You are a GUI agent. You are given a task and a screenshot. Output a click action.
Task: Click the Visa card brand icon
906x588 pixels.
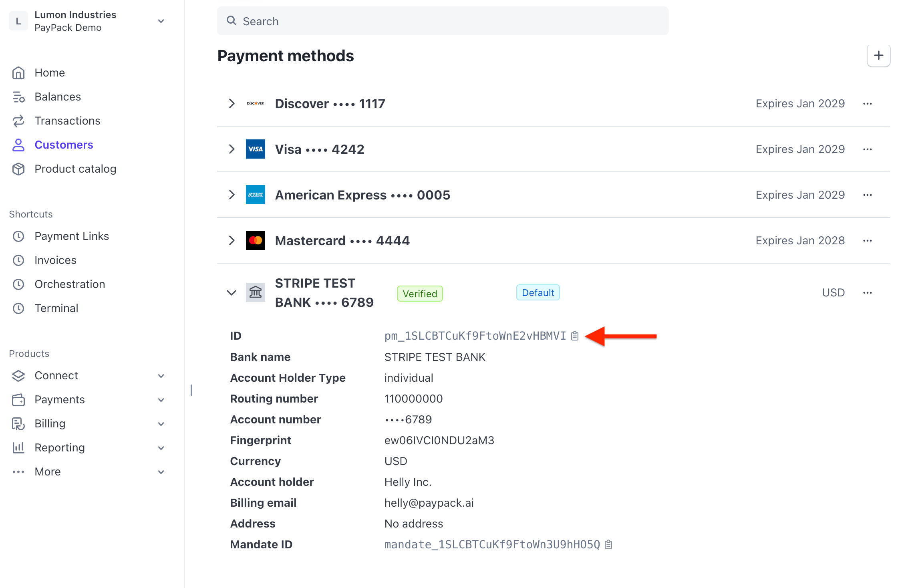click(x=255, y=149)
